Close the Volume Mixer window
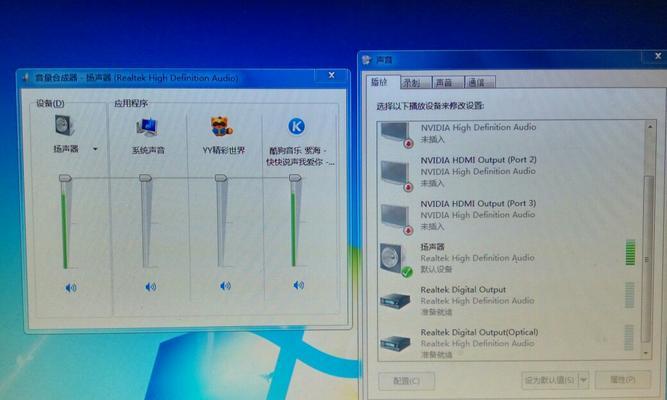The width and height of the screenshot is (667, 400). pyautogui.click(x=332, y=75)
